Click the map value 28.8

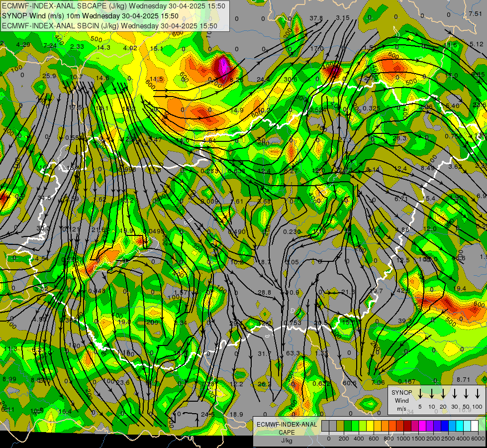(264, 293)
